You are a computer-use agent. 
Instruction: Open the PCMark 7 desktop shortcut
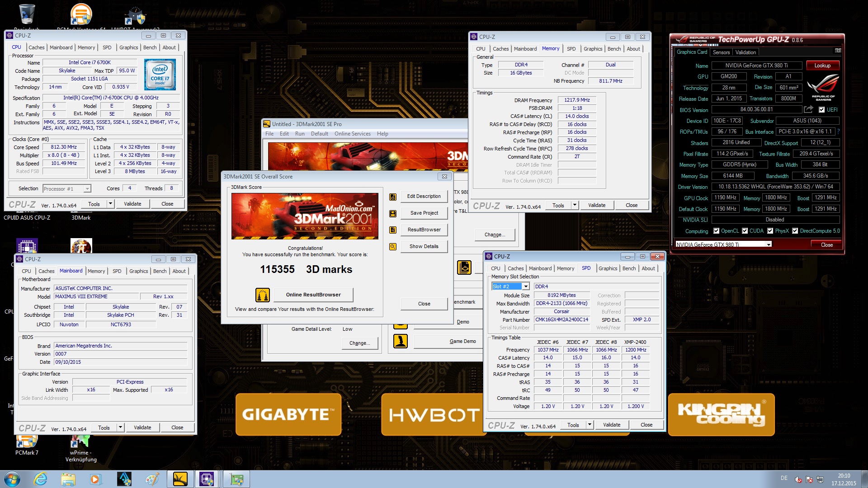pos(27,446)
